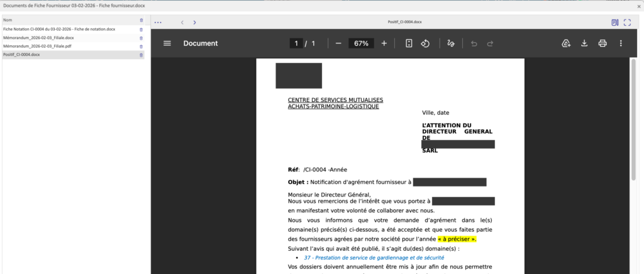Download the document
Image resolution: width=644 pixels, height=274 pixels.
click(x=584, y=43)
